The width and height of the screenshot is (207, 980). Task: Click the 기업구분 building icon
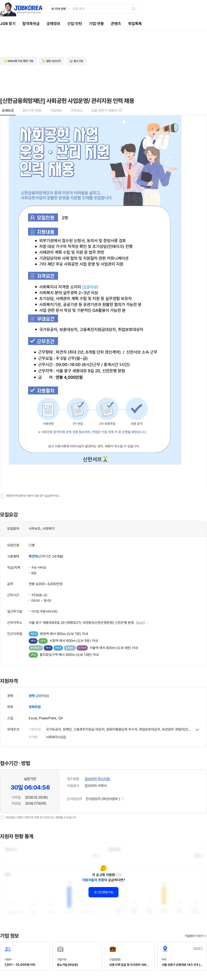pos(60,949)
